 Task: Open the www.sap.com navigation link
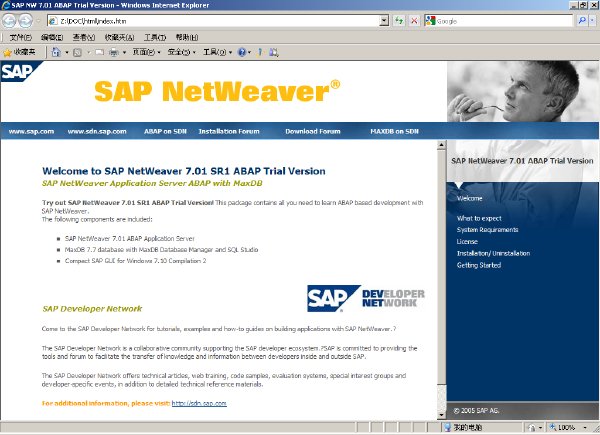click(31, 131)
